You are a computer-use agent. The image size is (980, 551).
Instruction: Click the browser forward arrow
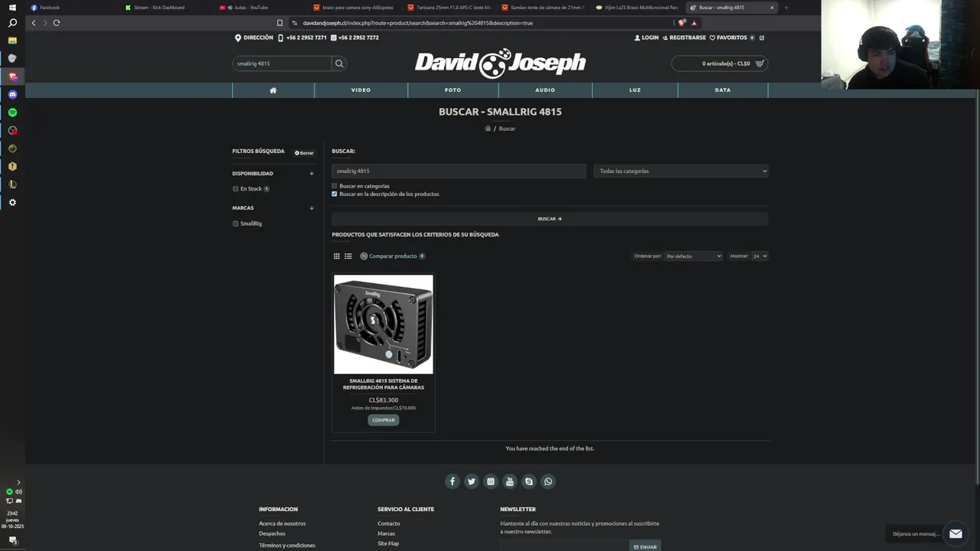tap(44, 23)
